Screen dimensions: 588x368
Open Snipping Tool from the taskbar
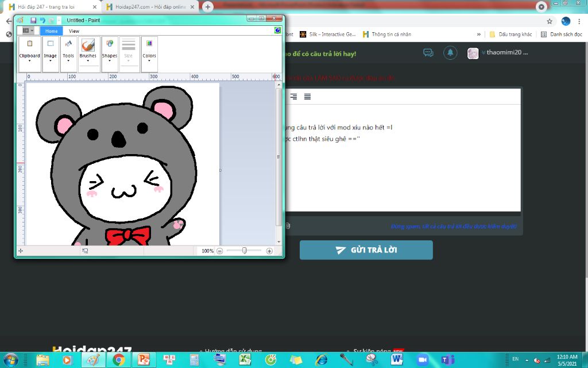(372, 360)
